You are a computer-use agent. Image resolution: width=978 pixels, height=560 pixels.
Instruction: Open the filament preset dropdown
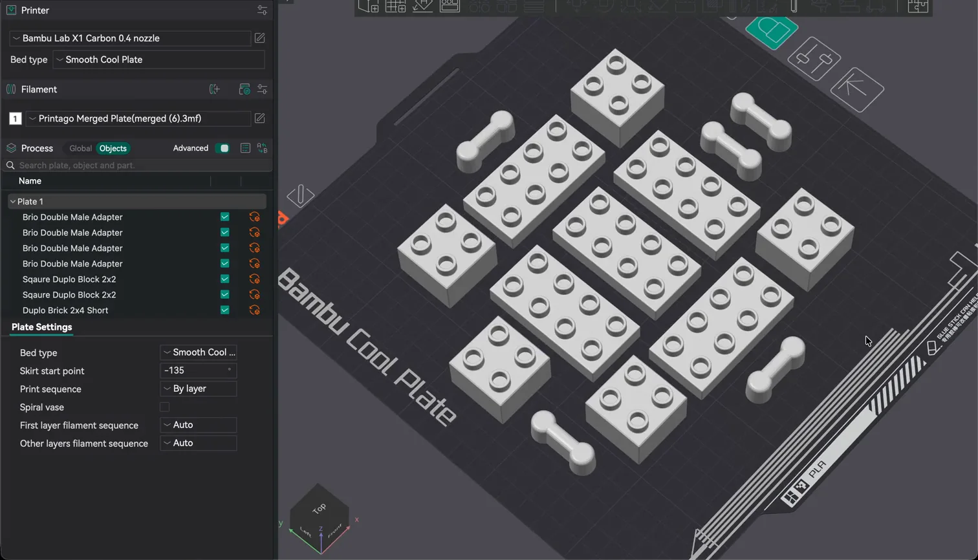138,118
